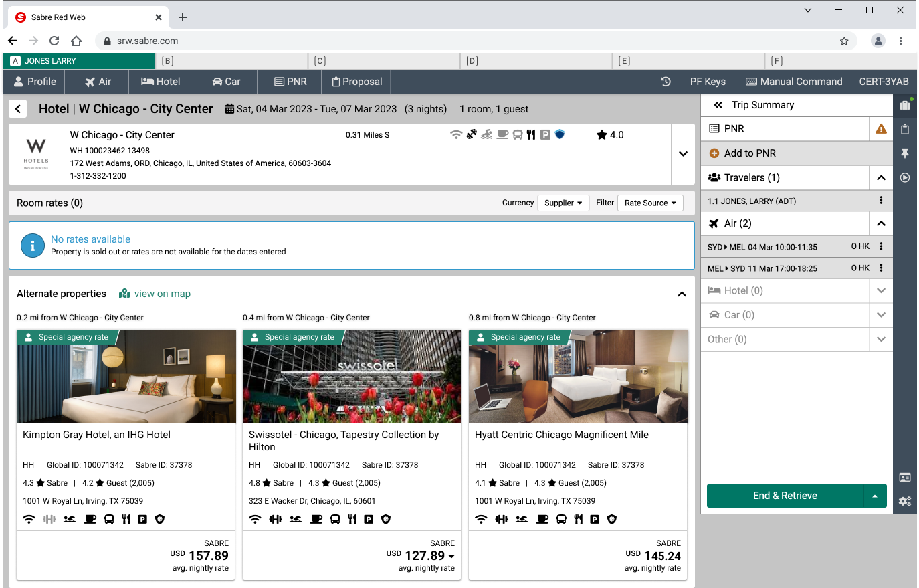919x588 pixels.
Task: Click the PNR warning triangle icon
Action: pyautogui.click(x=881, y=128)
